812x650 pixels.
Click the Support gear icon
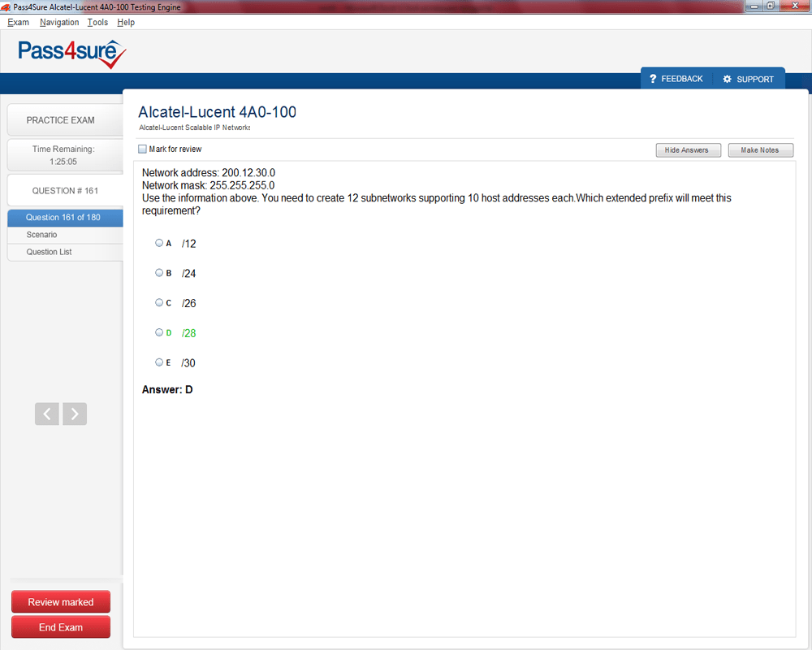[727, 79]
